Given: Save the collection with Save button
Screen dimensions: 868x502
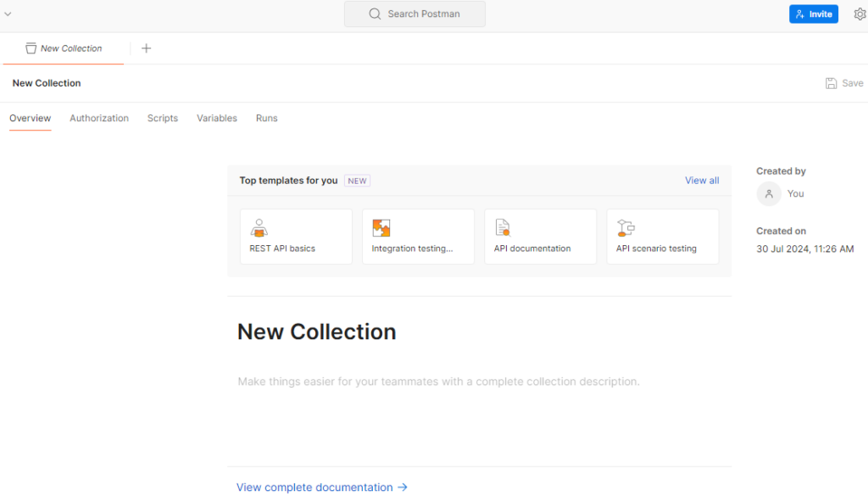Looking at the screenshot, I should coord(844,83).
